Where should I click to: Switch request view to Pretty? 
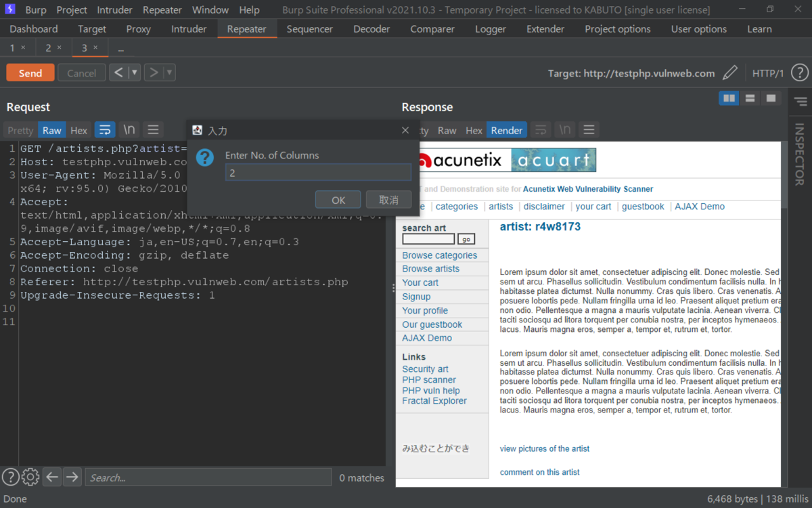pyautogui.click(x=20, y=131)
